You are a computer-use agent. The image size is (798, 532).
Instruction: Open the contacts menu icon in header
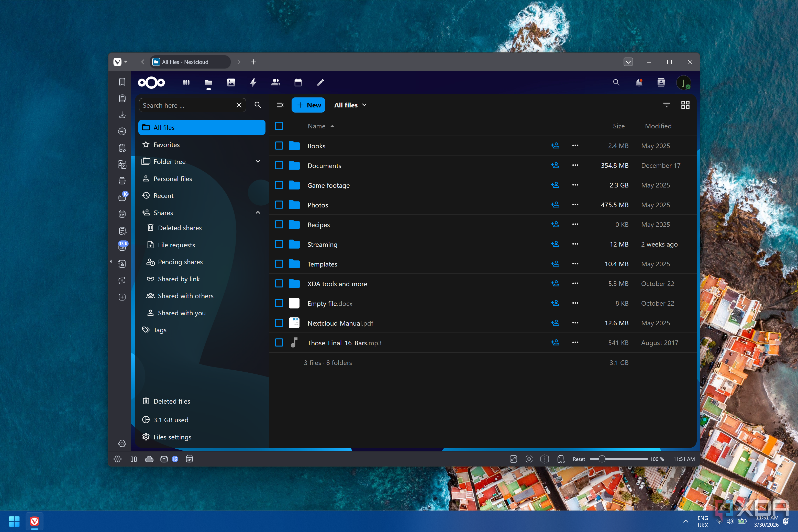tap(661, 82)
